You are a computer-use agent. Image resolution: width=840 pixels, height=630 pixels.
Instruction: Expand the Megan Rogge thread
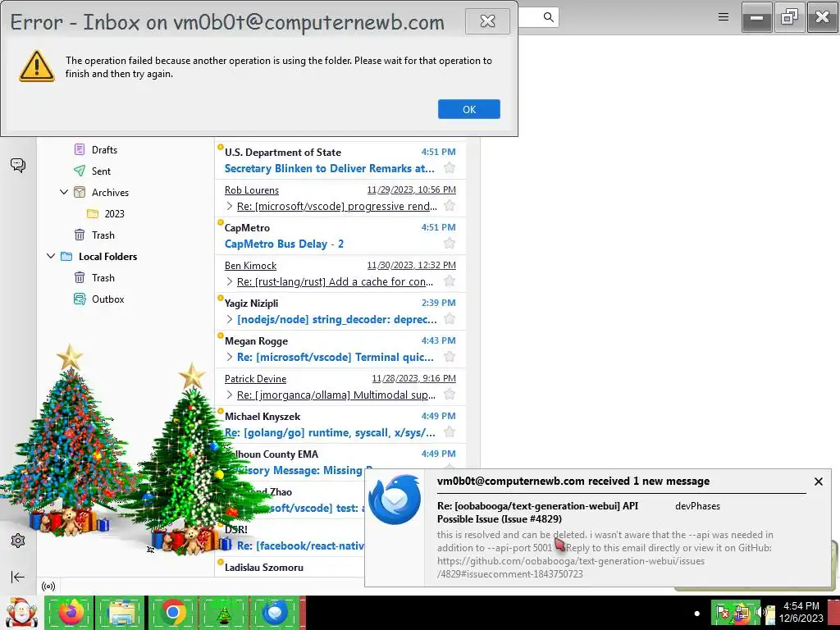230,358
